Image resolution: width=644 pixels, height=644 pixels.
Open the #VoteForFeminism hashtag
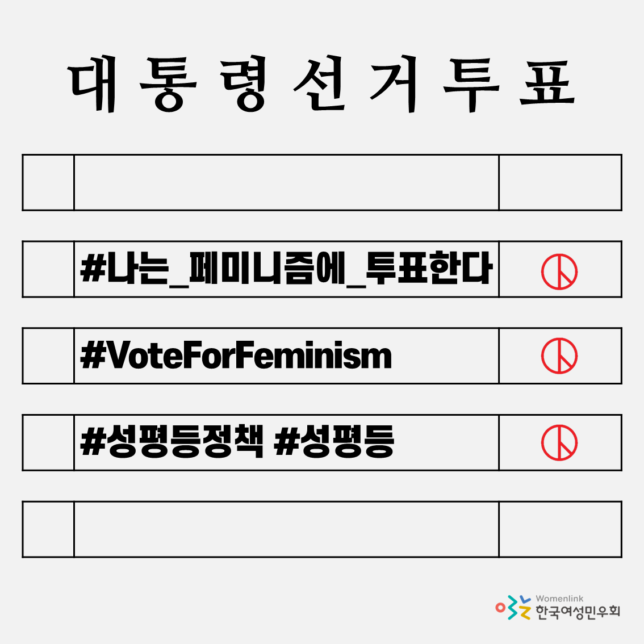coord(236,356)
